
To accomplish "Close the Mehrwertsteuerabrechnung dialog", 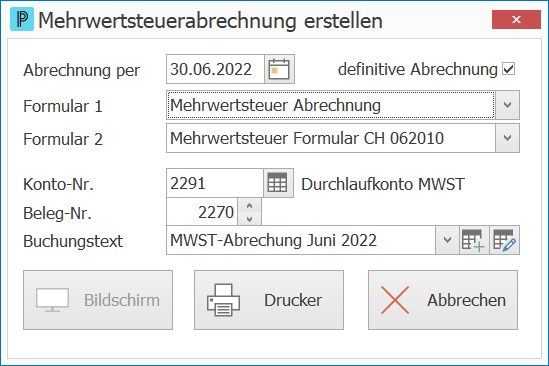I will coord(516,19).
